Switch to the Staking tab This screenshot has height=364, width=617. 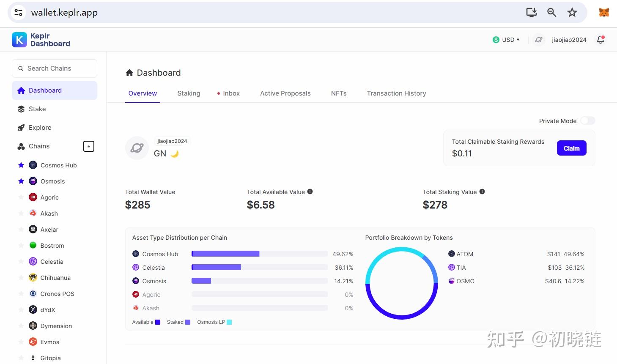[189, 93]
